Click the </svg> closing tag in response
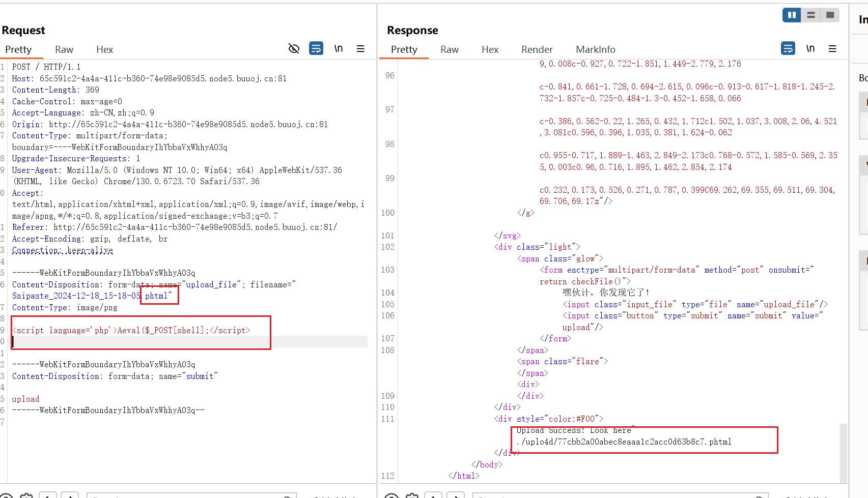868x498 pixels. 507,236
